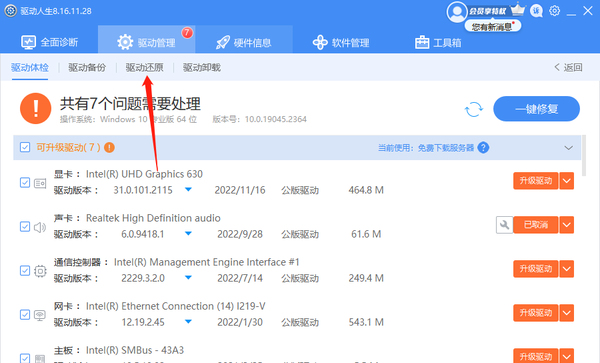Image resolution: width=600 pixels, height=363 pixels.
Task: Click the refresh scan icon
Action: pyautogui.click(x=474, y=109)
